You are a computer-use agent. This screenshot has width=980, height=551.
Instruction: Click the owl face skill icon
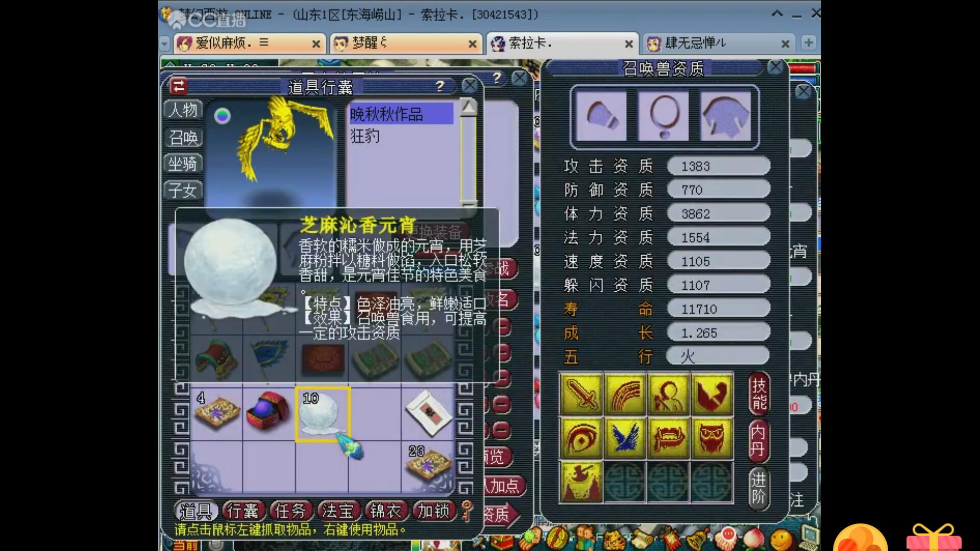pos(713,438)
